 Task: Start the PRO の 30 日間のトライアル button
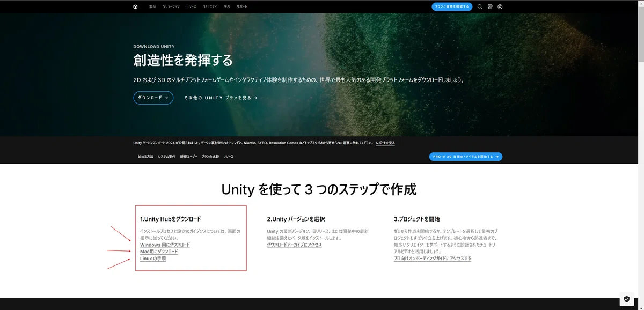[x=466, y=157]
